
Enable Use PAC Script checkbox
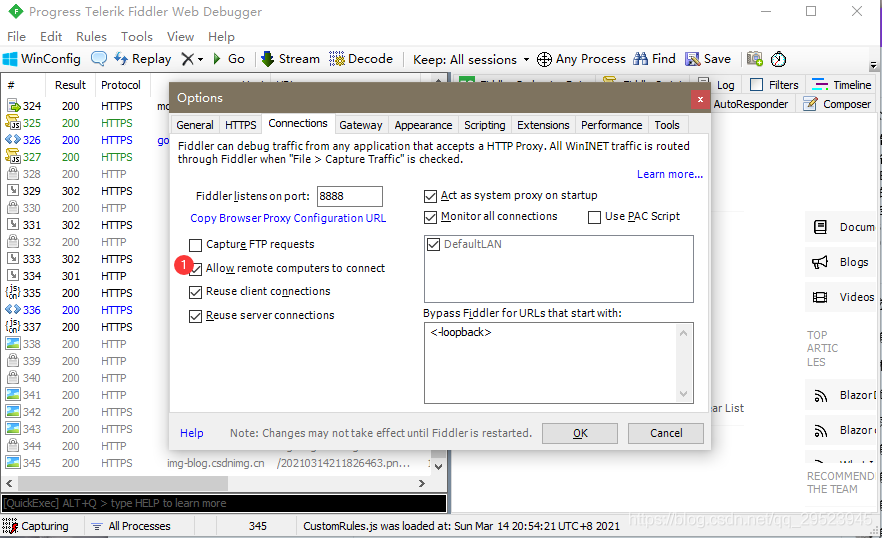pos(594,217)
